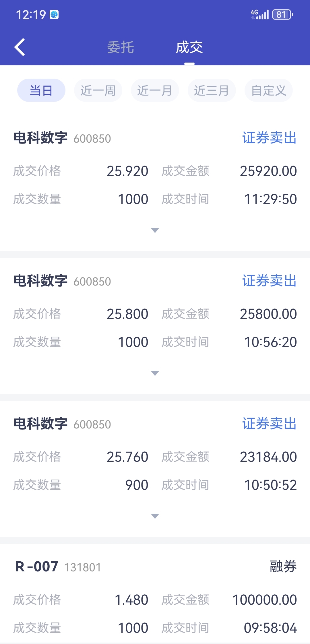This screenshot has width=310, height=644.
Task: Select the 近一周 date filter
Action: [x=98, y=90]
